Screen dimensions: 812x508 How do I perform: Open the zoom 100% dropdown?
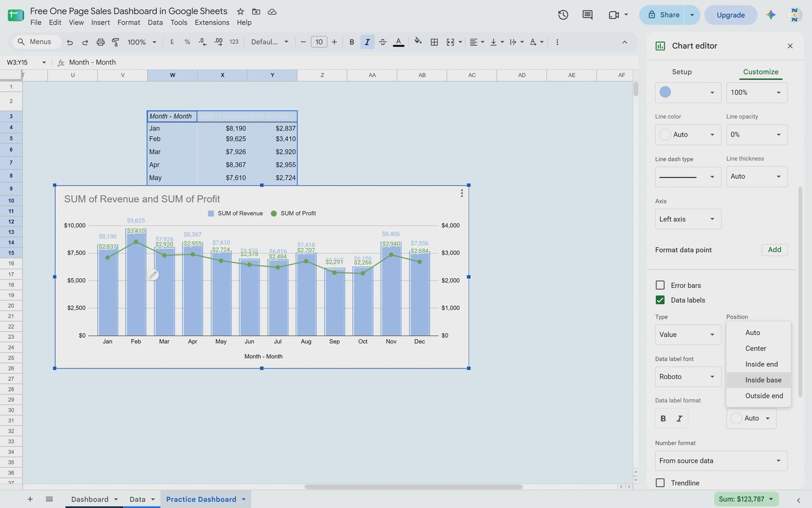[142, 42]
